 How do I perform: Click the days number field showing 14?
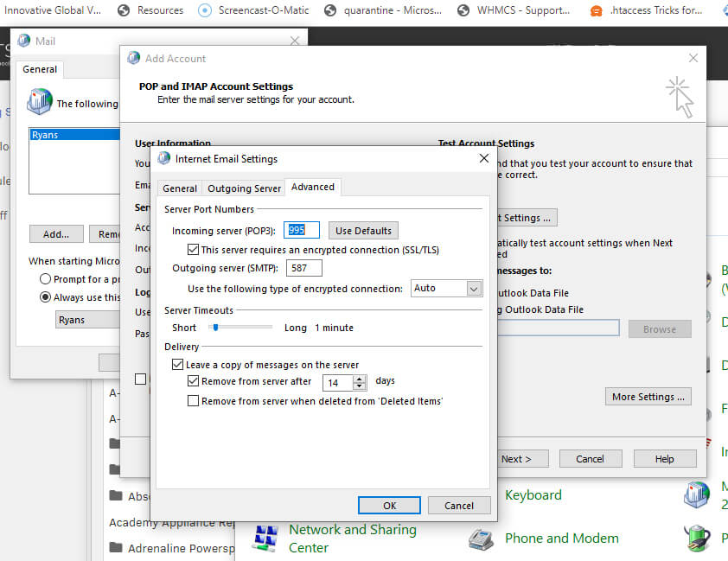click(338, 383)
